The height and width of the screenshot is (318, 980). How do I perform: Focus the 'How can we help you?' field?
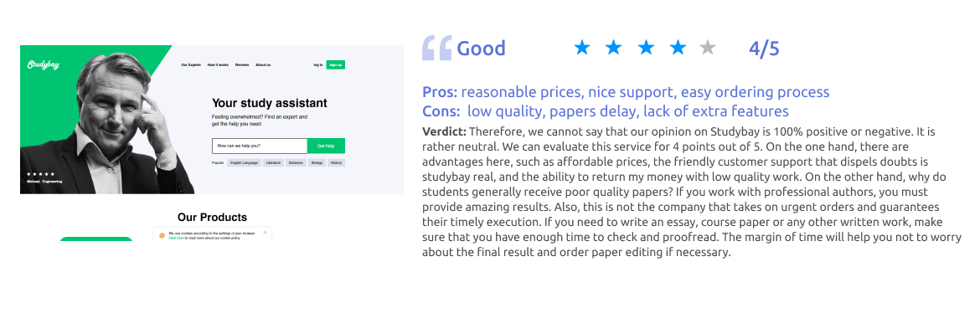260,146
